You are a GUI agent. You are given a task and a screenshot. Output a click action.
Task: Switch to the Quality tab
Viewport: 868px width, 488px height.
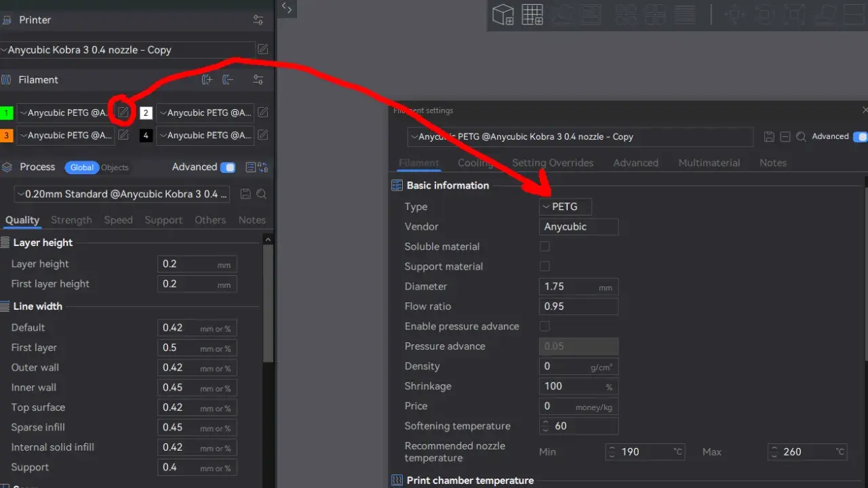click(x=22, y=220)
